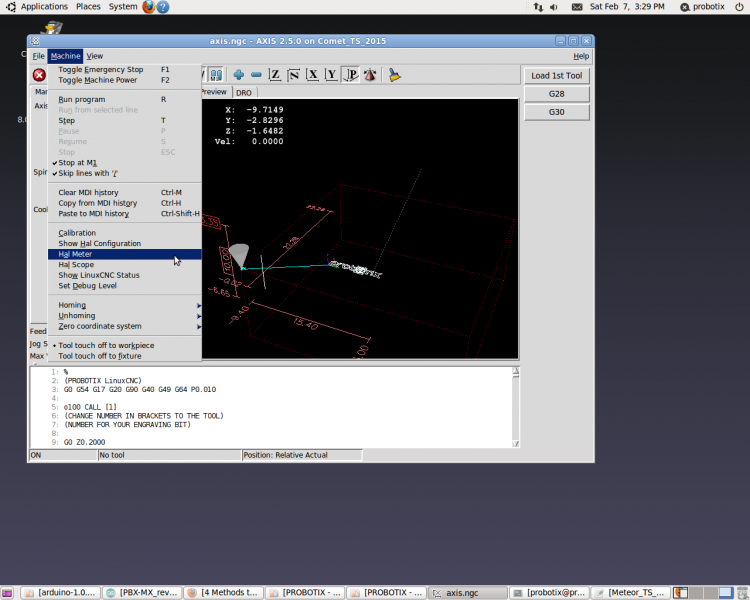Click the Zoom Out minus icon
The image size is (750, 600).
tap(256, 75)
